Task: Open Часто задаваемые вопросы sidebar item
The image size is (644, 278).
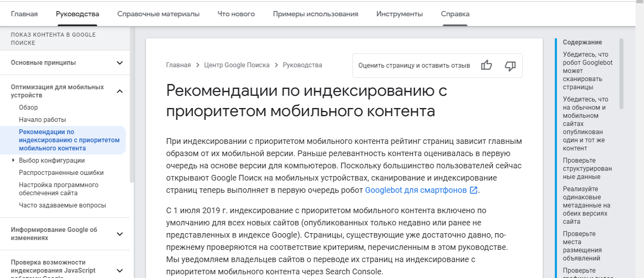Action: click(x=62, y=205)
